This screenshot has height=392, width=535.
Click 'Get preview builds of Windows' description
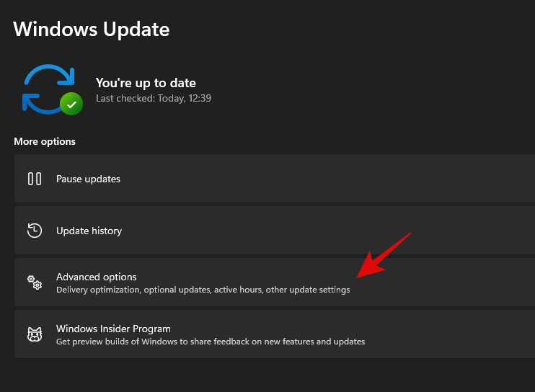(211, 342)
